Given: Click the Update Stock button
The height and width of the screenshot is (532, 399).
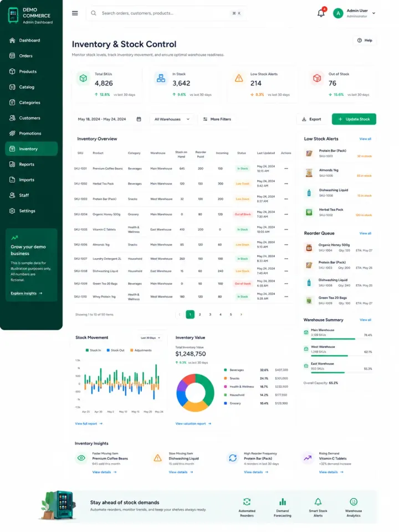Looking at the screenshot, I should 354,119.
